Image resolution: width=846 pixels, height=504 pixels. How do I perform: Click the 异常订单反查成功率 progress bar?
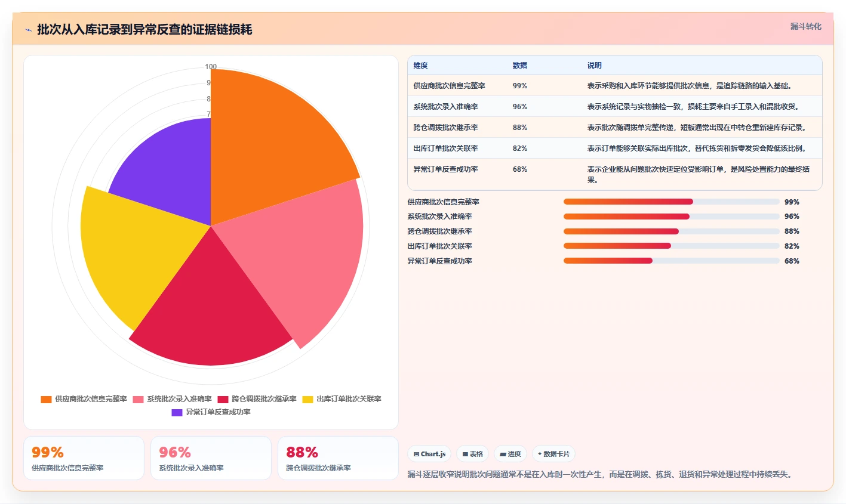tap(672, 261)
